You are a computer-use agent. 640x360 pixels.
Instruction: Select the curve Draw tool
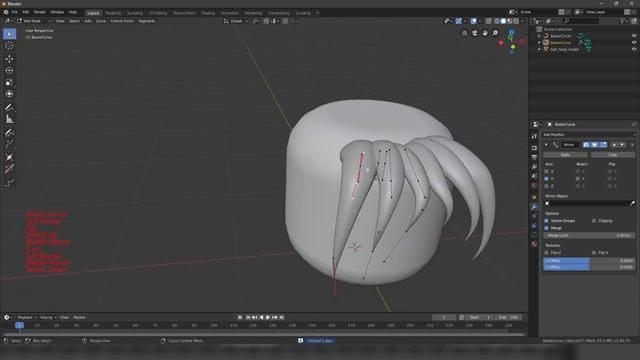tap(9, 132)
